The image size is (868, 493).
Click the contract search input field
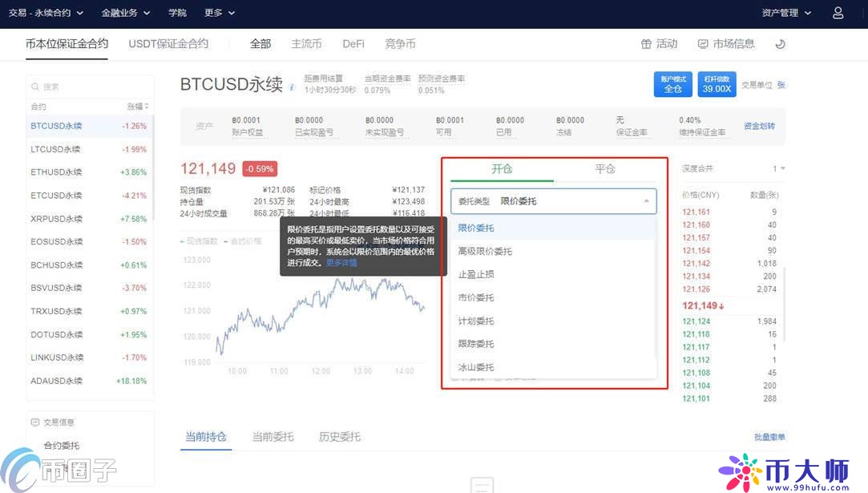click(x=90, y=87)
